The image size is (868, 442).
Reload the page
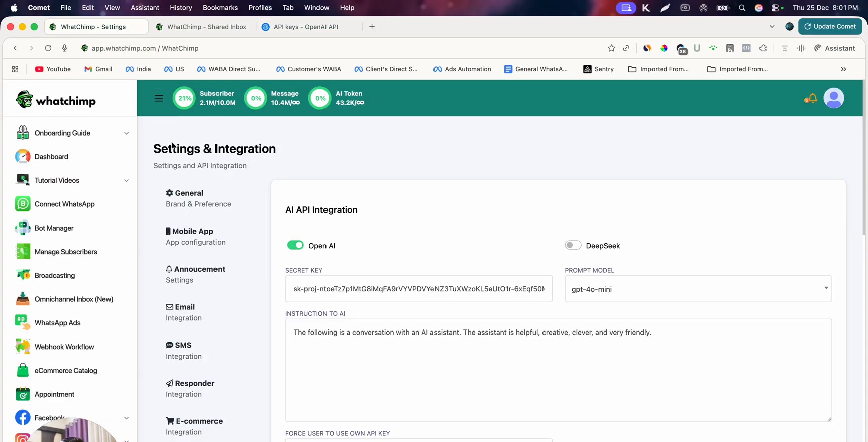(x=48, y=48)
